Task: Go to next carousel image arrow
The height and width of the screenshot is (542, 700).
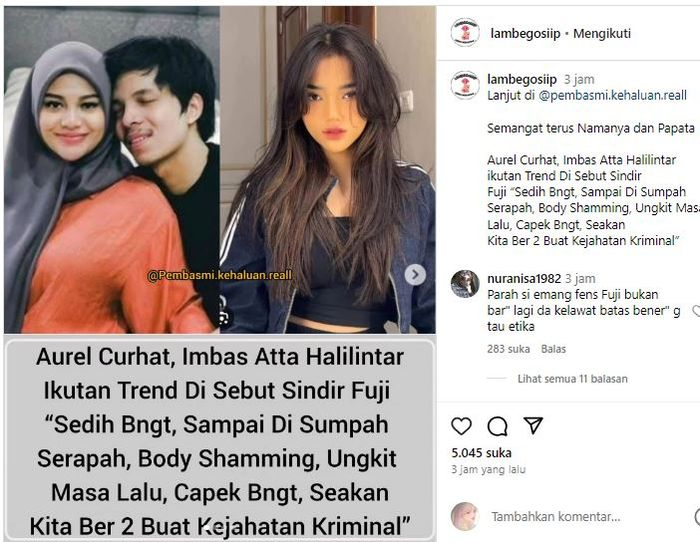Action: tap(415, 275)
